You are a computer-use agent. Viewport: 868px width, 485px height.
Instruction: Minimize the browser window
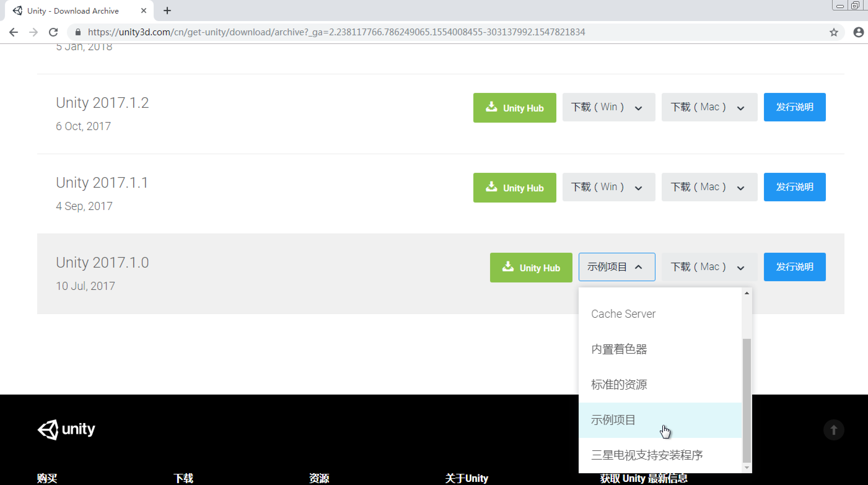840,6
